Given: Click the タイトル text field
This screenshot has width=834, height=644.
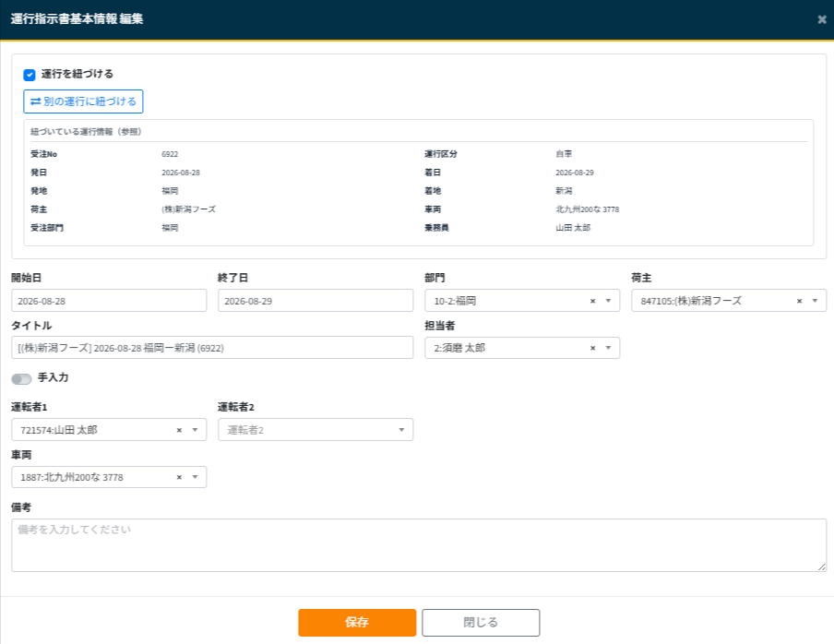Looking at the screenshot, I should tap(212, 348).
